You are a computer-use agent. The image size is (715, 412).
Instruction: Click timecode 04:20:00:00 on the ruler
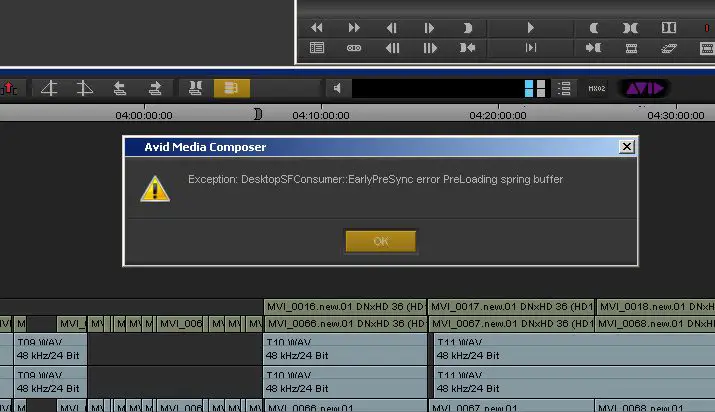498,115
